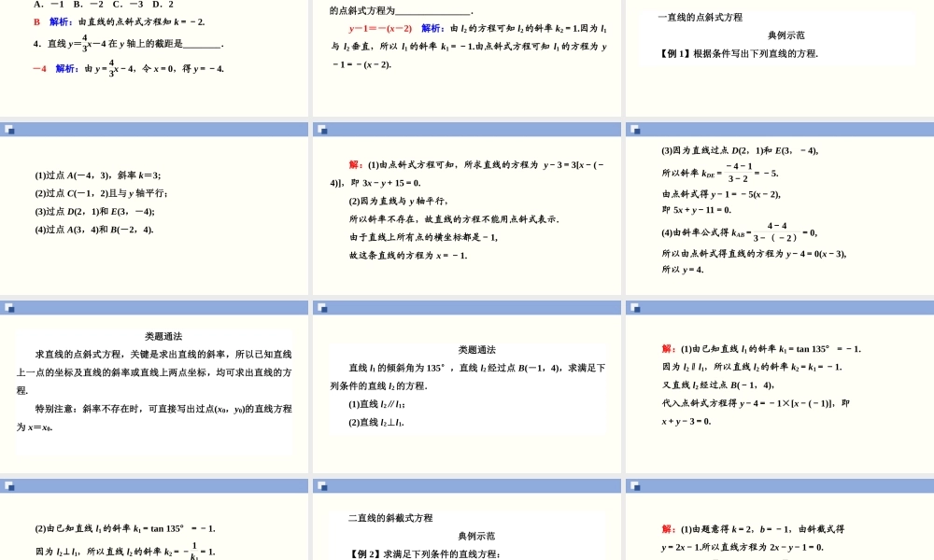The image size is (934, 560).
Task: Open the slide with question 4 on y-axis intercept
Action: (x=154, y=58)
